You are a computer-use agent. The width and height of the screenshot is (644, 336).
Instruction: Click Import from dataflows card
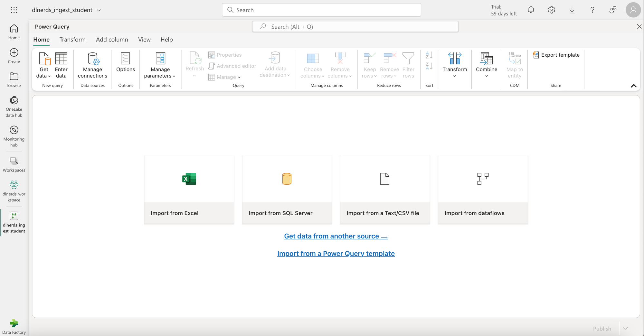coord(483,190)
